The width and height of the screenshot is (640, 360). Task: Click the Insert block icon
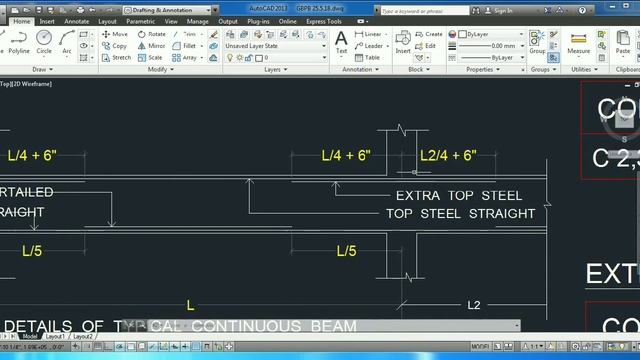[403, 42]
